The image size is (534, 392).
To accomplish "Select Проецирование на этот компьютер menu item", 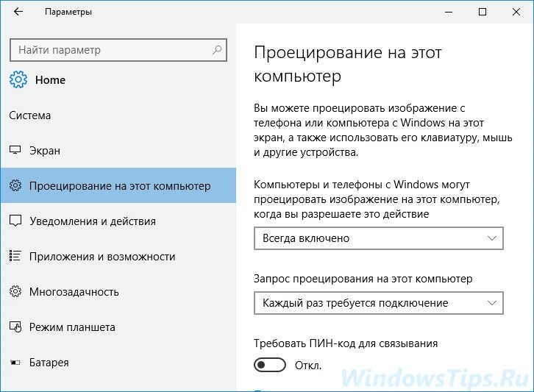I will tap(120, 186).
